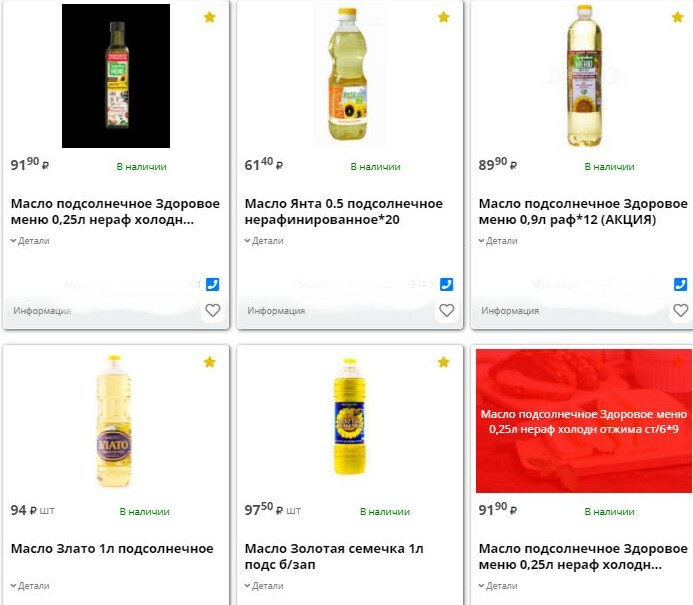The width and height of the screenshot is (693, 605).
Task: Click the phone icon on Здоровое меню 0,25л card
Action: (213, 284)
